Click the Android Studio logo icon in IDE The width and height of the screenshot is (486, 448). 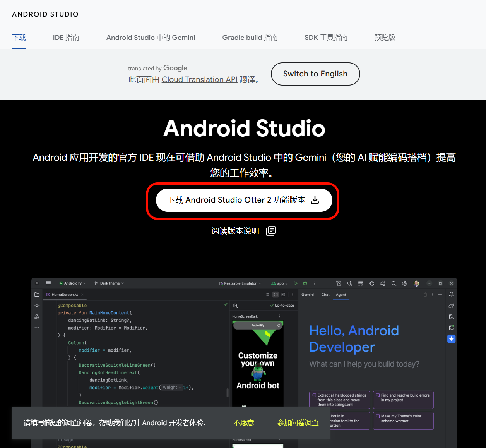[x=37, y=283]
